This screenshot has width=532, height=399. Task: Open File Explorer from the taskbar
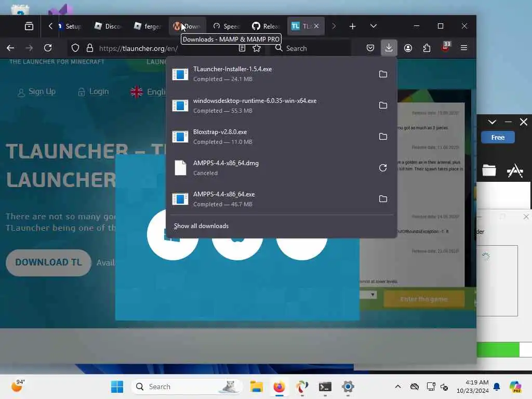[257, 387]
